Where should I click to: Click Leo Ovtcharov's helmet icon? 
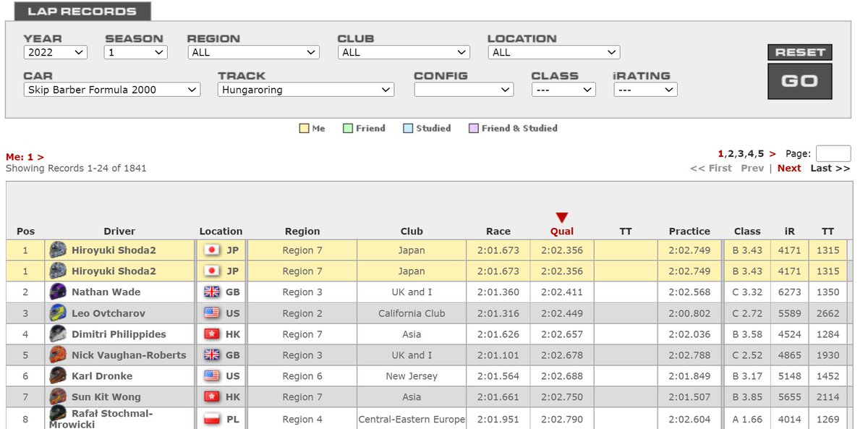(x=58, y=313)
